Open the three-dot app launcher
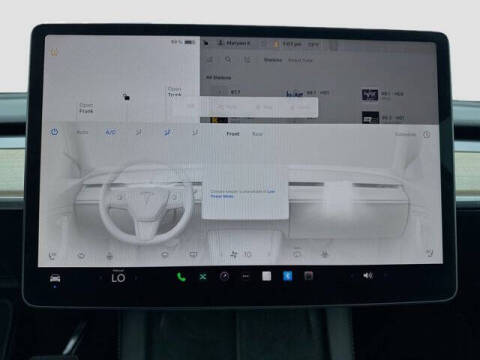Image resolution: width=480 pixels, height=360 pixels. [x=246, y=276]
